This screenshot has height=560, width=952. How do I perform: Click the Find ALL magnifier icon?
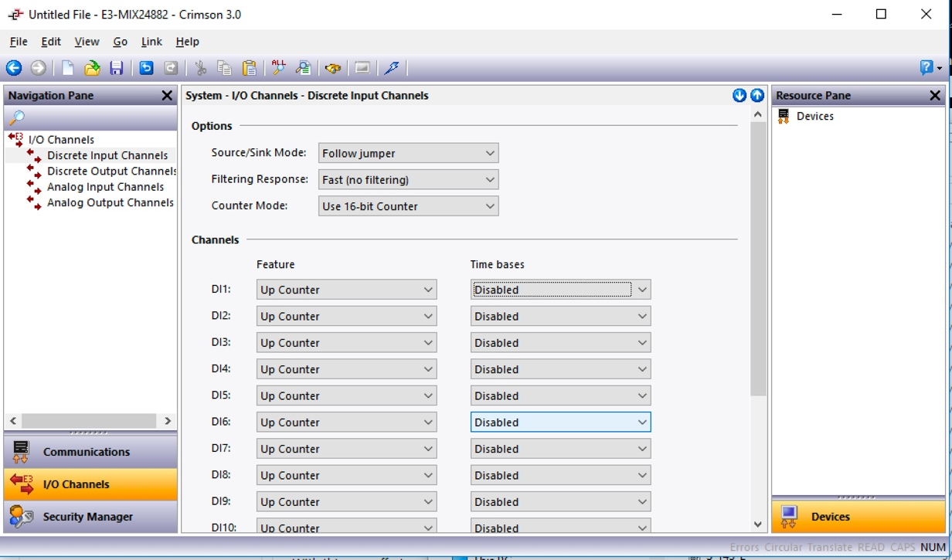coord(278,67)
